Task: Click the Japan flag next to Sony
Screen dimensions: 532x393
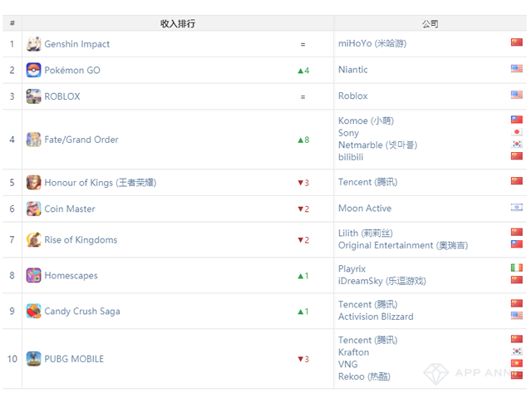Action: (516, 132)
